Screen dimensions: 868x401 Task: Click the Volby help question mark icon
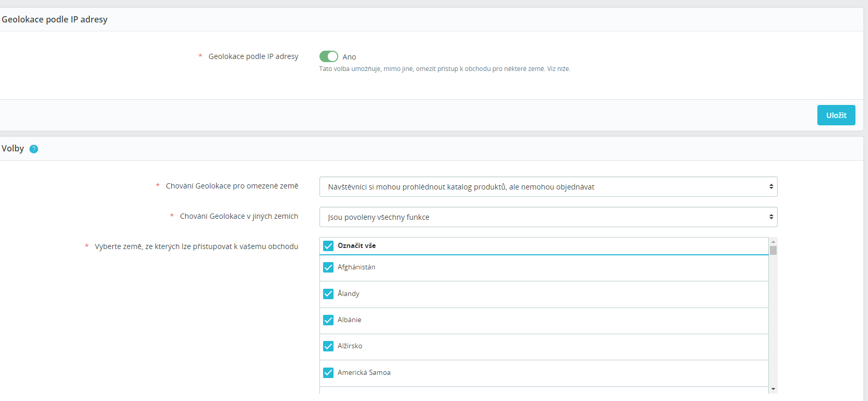coord(34,149)
